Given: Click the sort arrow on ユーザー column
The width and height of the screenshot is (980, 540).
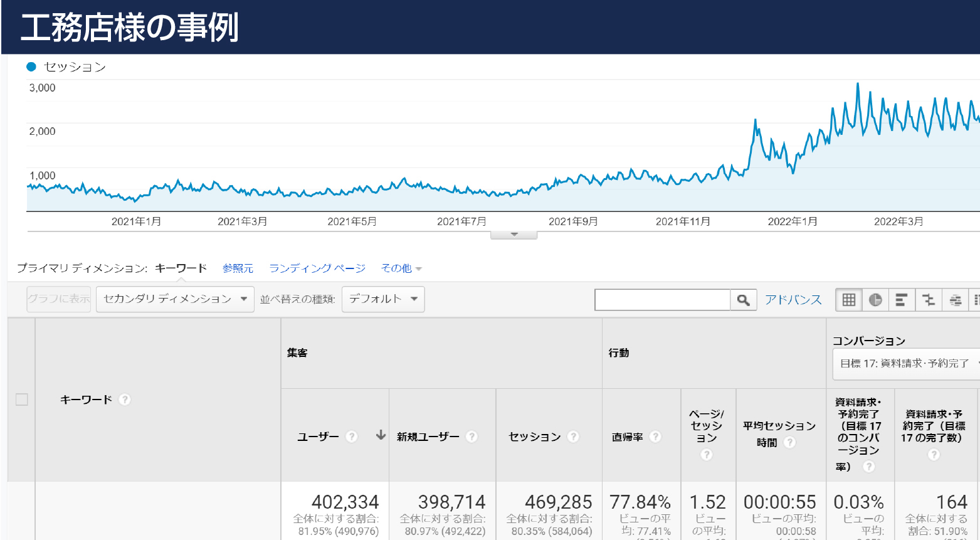Looking at the screenshot, I should (x=381, y=435).
